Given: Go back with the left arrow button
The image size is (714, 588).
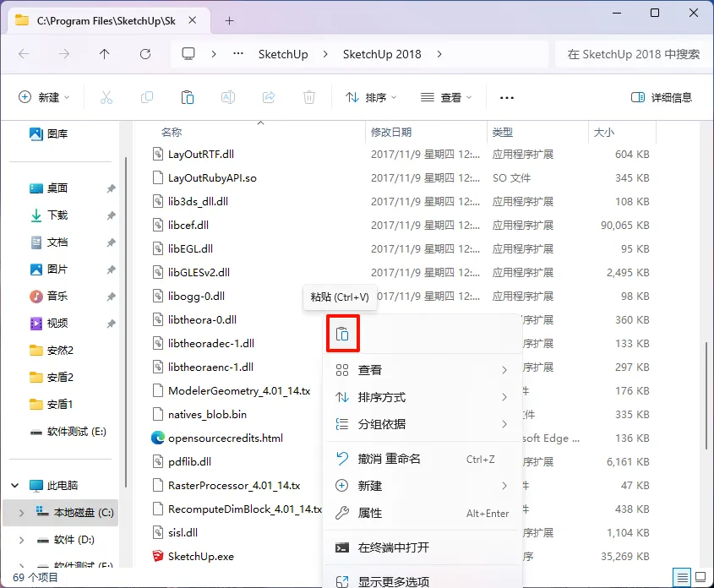Looking at the screenshot, I should pyautogui.click(x=24, y=54).
